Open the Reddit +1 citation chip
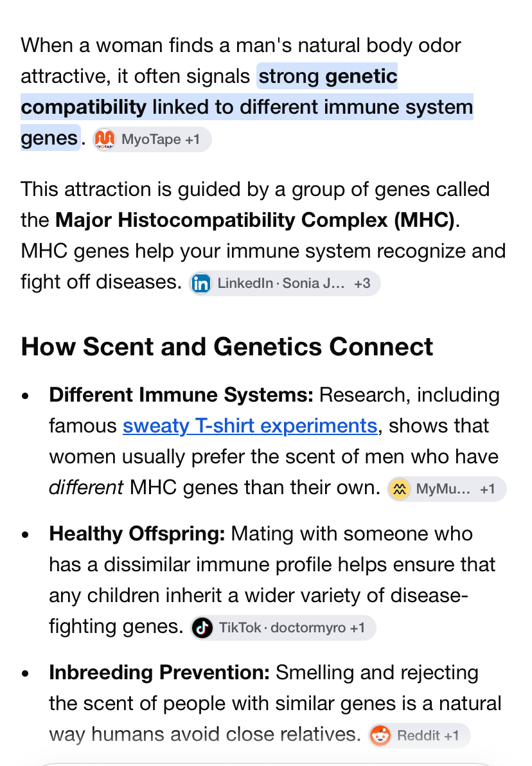Viewport: 532px width, 766px height. 420,736
